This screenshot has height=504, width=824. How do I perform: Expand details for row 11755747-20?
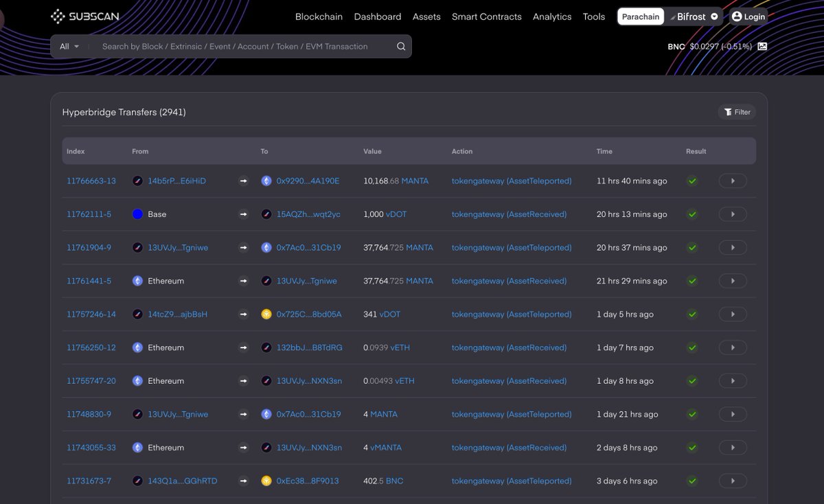(733, 381)
